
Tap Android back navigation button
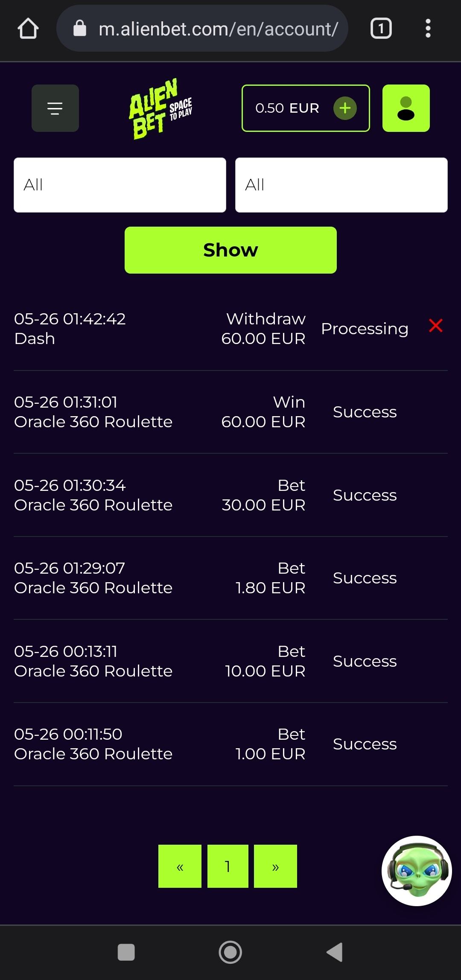pos(334,952)
